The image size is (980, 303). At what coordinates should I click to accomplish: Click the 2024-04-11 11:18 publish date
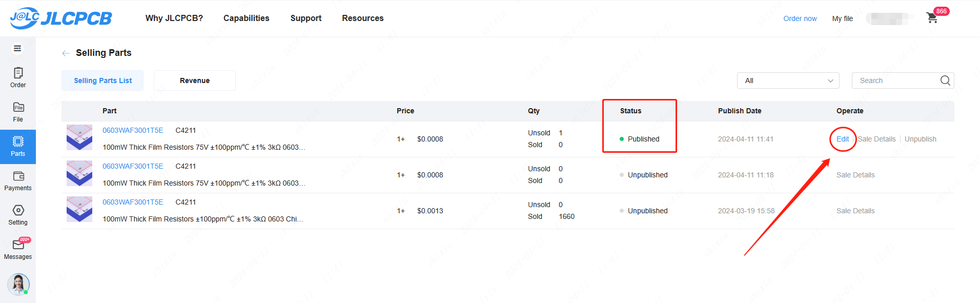pos(746,175)
